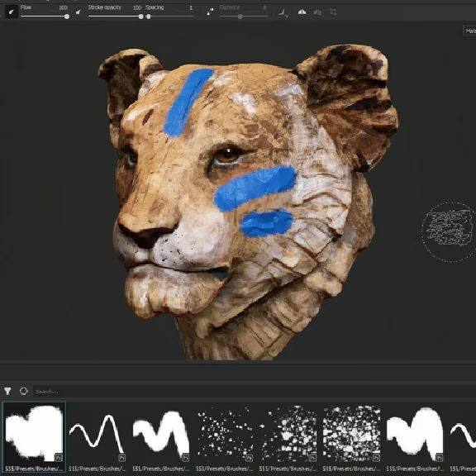Click the greyed-out Distance slider
Screen dimensions: 476x476
(x=244, y=17)
